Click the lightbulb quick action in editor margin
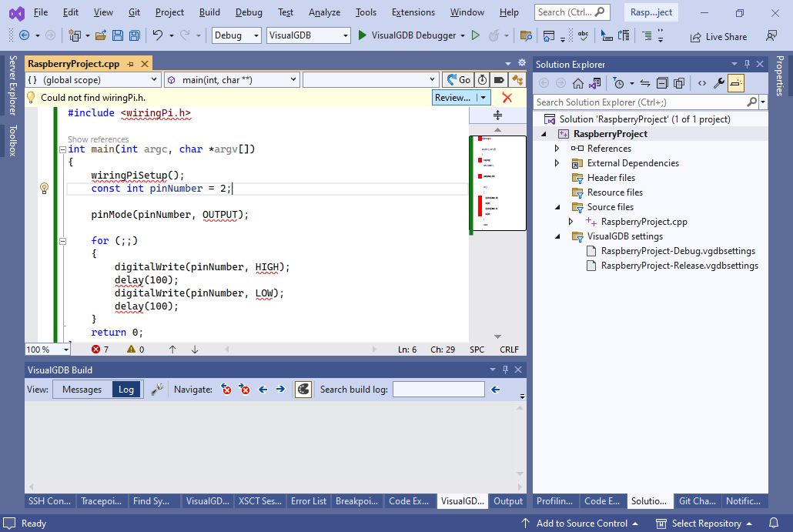Viewport: 793px width, 532px height. (44, 189)
